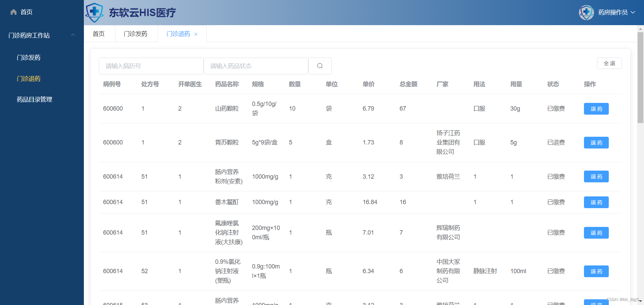Click 退药 for 肠内营养粉剂(安素) row
The image size is (644, 305).
[596, 176]
